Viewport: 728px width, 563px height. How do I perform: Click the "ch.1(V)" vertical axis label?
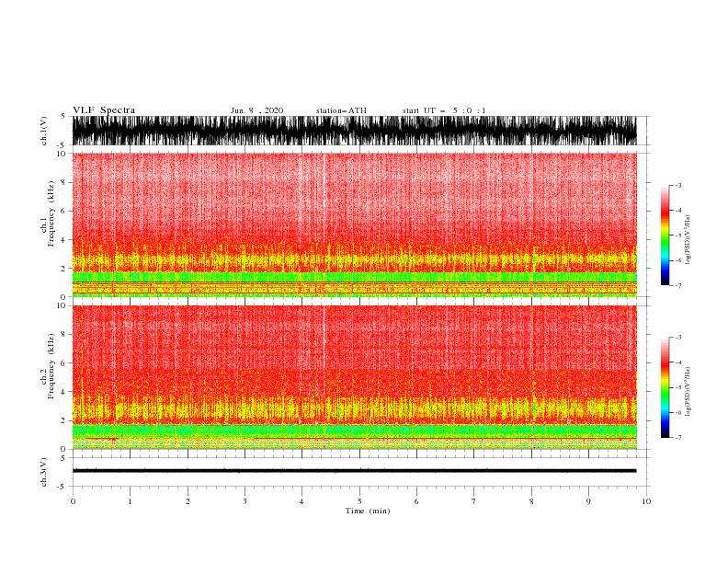[44, 131]
